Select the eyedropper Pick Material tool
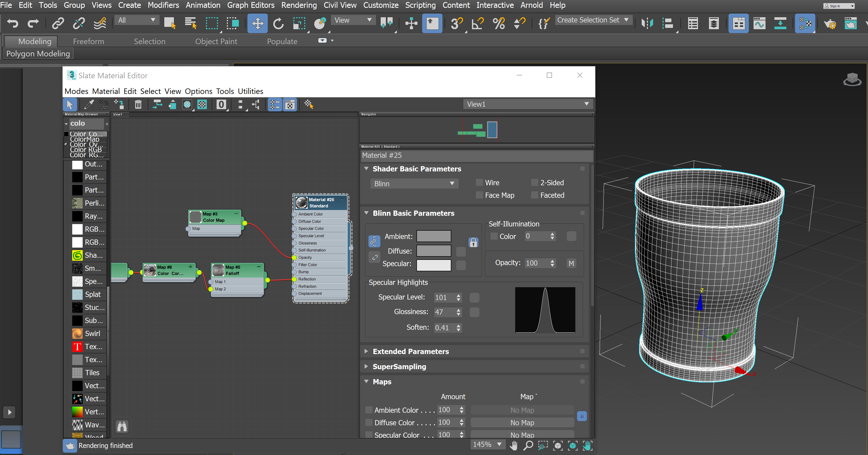Viewport: 868px width, 455px height. [89, 104]
